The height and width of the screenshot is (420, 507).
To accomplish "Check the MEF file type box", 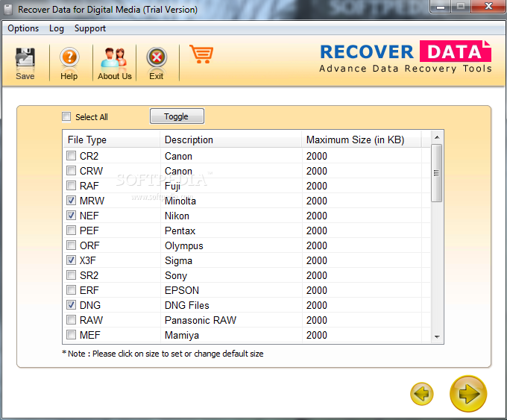I will click(71, 334).
